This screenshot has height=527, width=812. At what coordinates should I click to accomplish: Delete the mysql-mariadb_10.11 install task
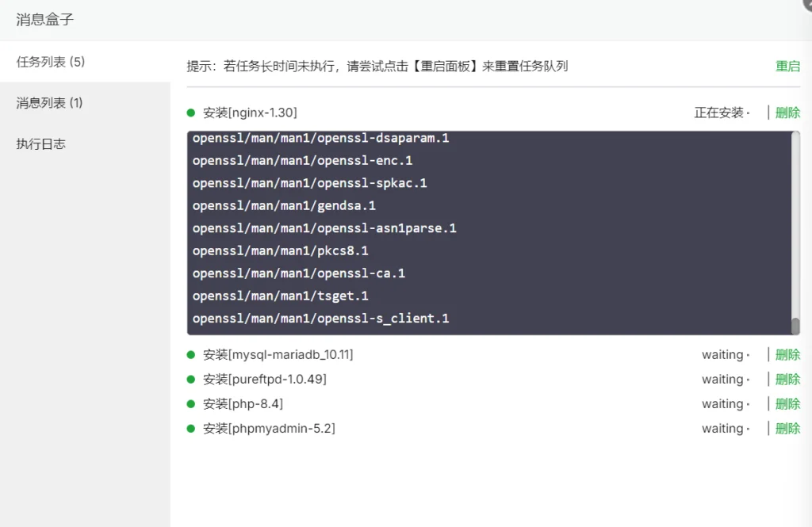tap(787, 354)
